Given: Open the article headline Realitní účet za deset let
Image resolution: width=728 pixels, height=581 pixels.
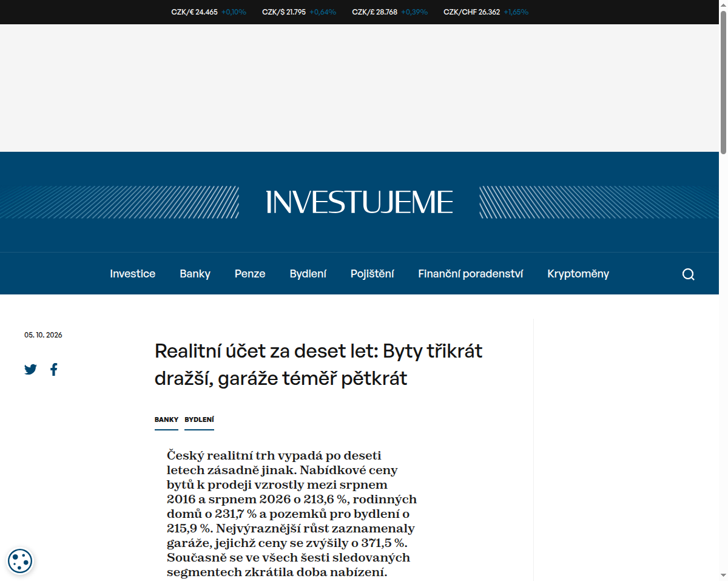Looking at the screenshot, I should click(x=318, y=365).
